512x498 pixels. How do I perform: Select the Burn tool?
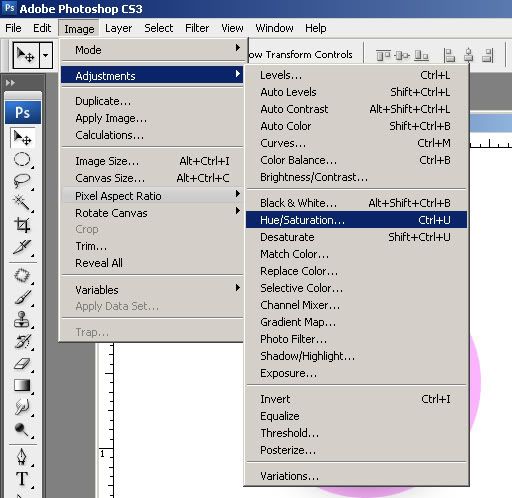[22, 429]
